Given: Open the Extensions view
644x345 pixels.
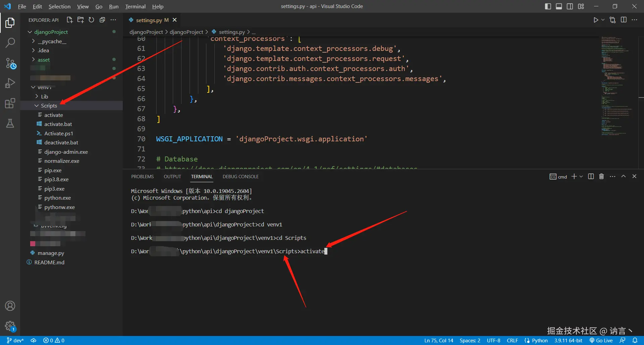Looking at the screenshot, I should point(10,103).
